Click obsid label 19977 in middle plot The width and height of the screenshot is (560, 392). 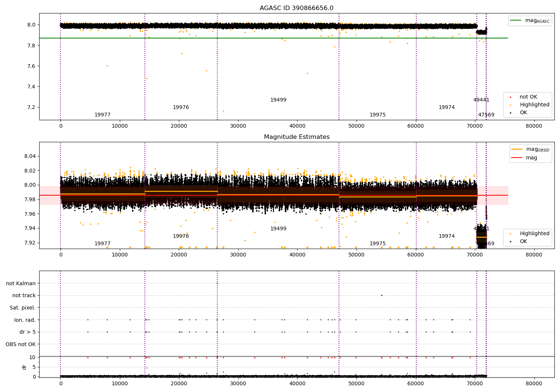[102, 244]
